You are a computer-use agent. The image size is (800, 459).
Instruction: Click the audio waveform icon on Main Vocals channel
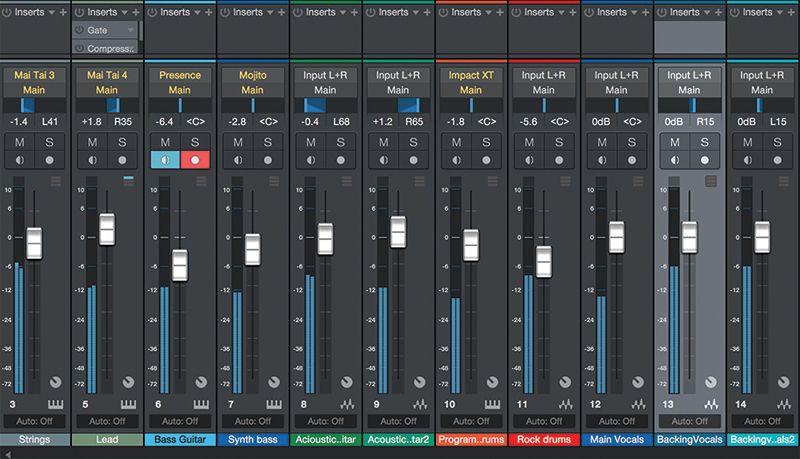[x=639, y=404]
